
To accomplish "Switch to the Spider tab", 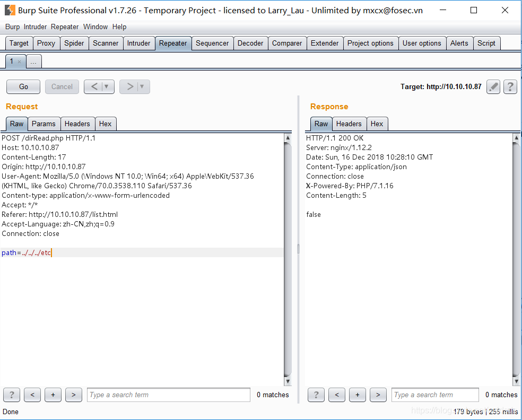I will (x=74, y=43).
